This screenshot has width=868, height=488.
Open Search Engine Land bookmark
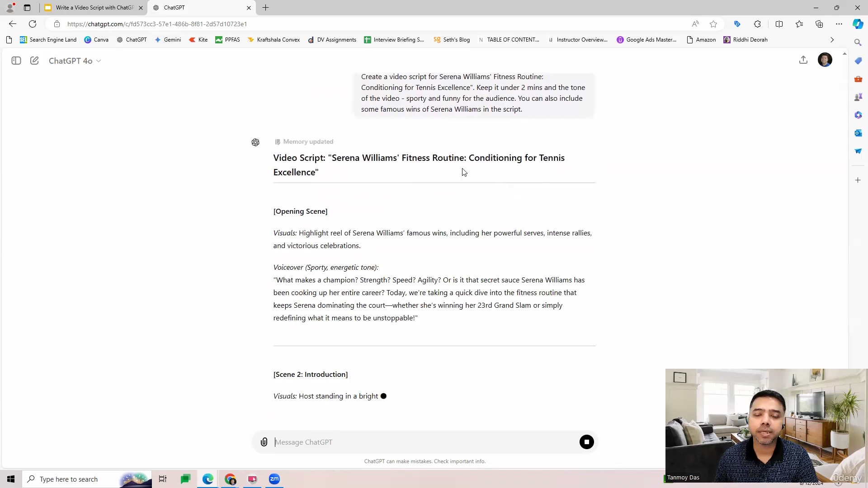48,40
